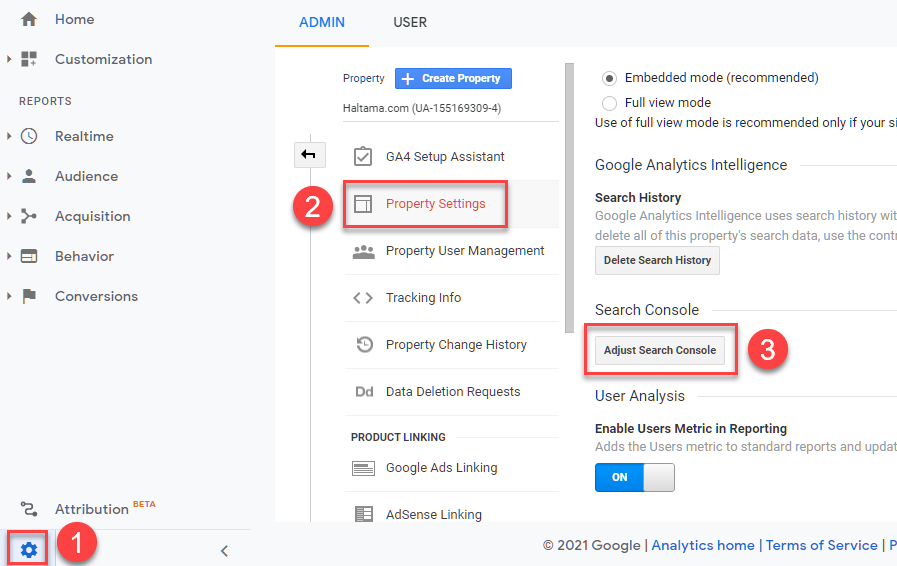Open Home in the sidebar

74,19
